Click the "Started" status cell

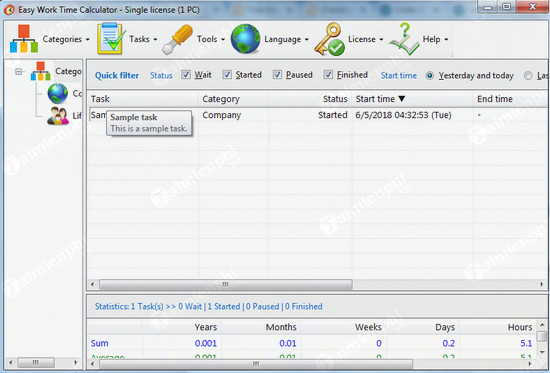tap(333, 115)
